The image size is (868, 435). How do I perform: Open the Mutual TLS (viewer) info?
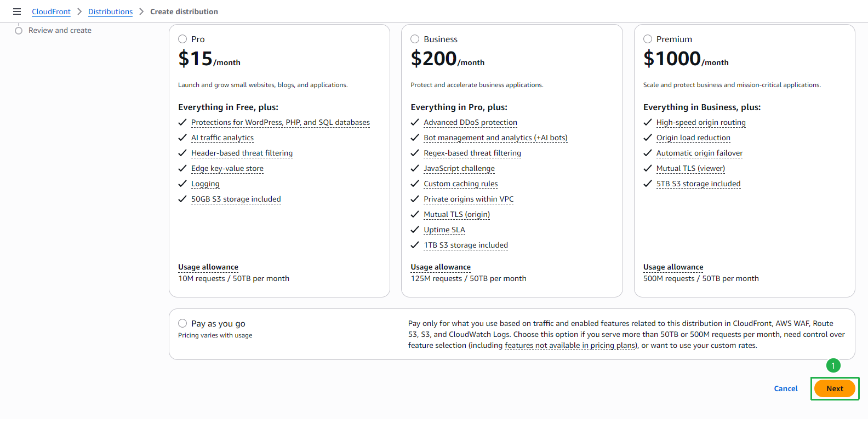[690, 168]
